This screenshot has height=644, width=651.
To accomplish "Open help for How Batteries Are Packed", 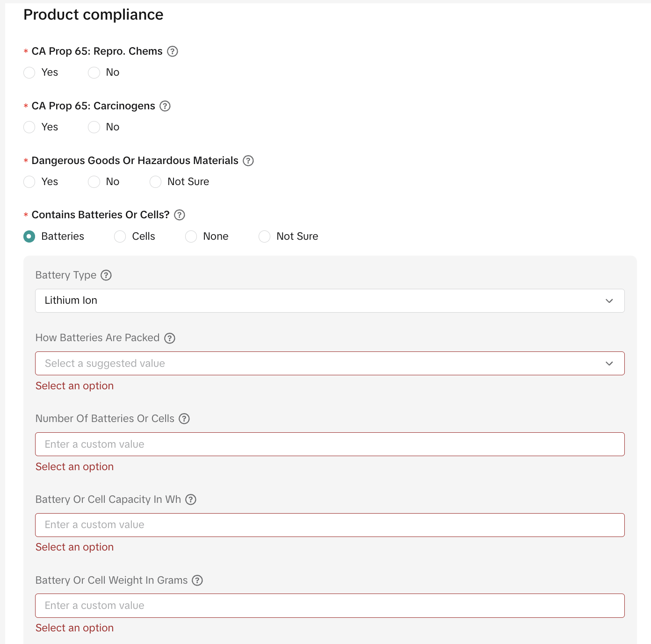I will point(170,338).
